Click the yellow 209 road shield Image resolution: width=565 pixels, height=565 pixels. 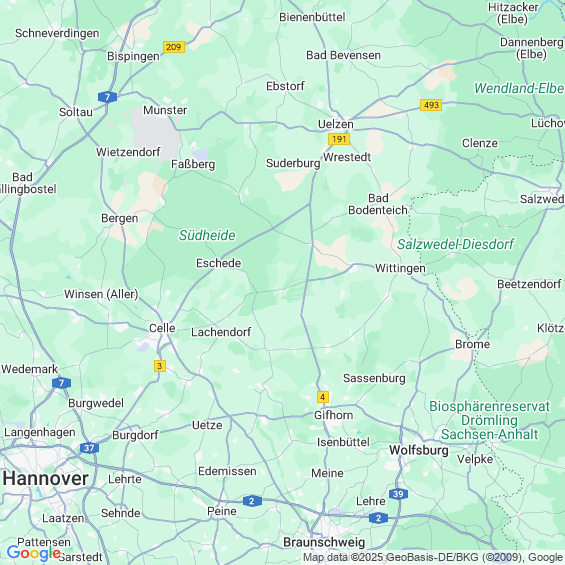click(x=174, y=47)
